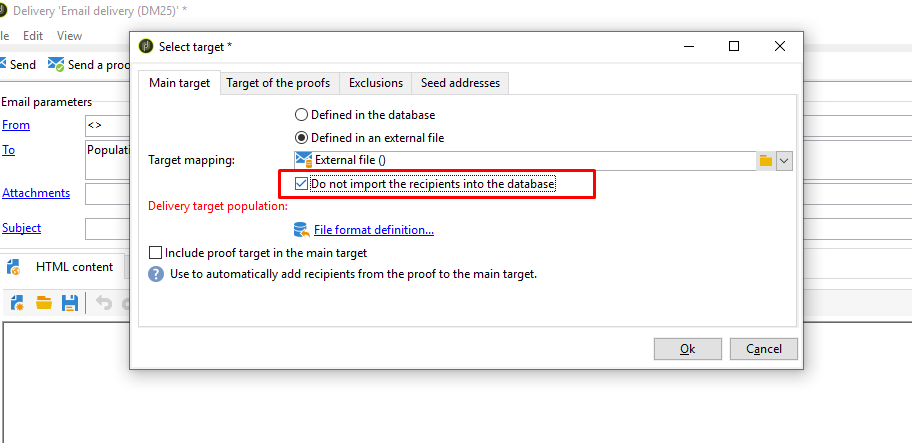Click the Ok button
This screenshot has width=912, height=443.
[687, 349]
